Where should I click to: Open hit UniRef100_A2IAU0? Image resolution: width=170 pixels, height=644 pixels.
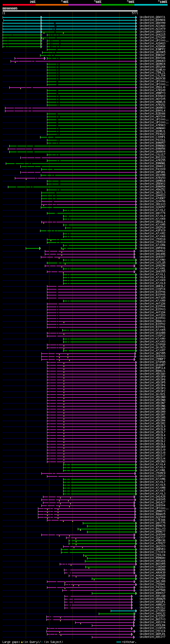click(152, 26)
